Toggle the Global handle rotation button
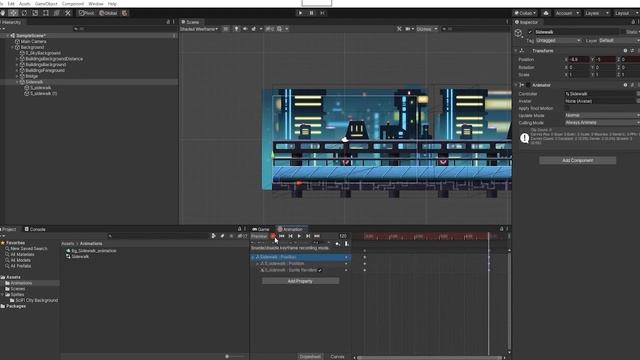 108,13
